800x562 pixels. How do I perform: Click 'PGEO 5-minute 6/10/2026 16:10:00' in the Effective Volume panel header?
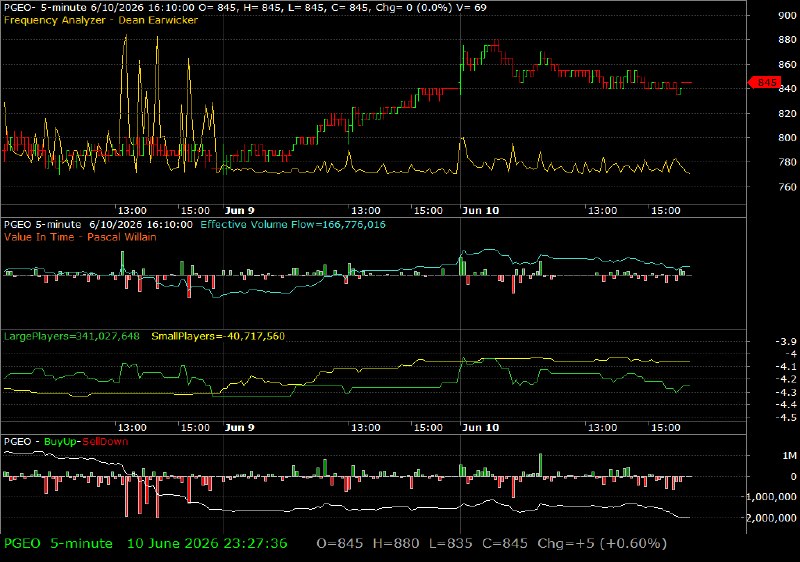coord(98,224)
